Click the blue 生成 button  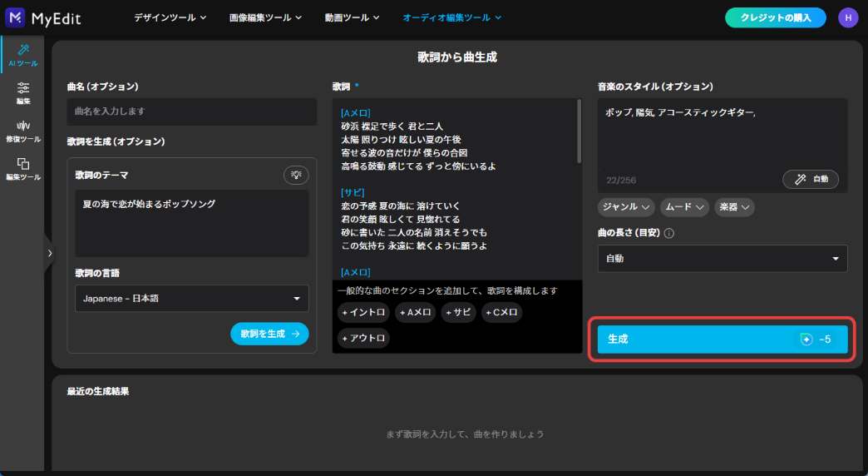(723, 340)
